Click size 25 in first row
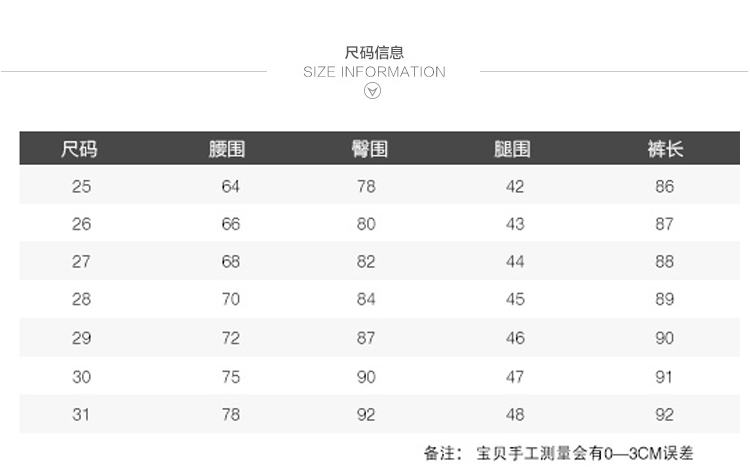 81,186
